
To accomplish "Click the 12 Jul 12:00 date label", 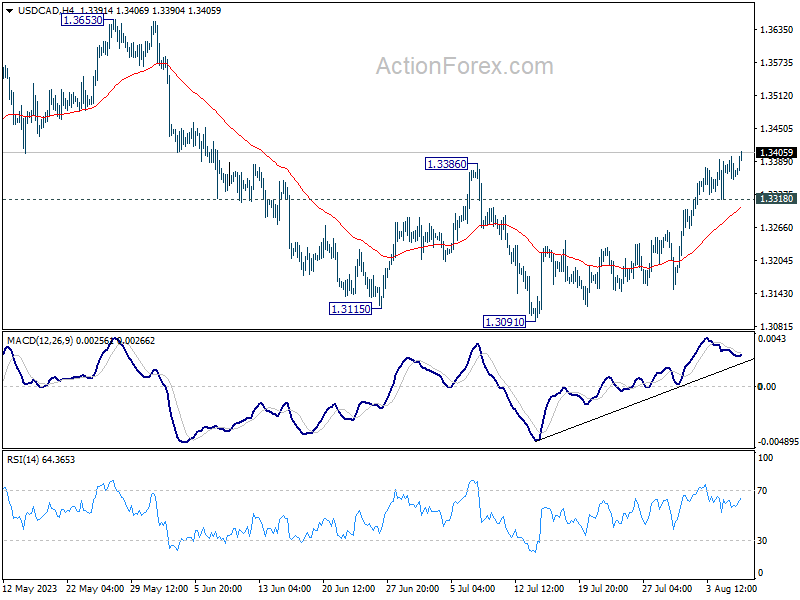I will pos(539,589).
